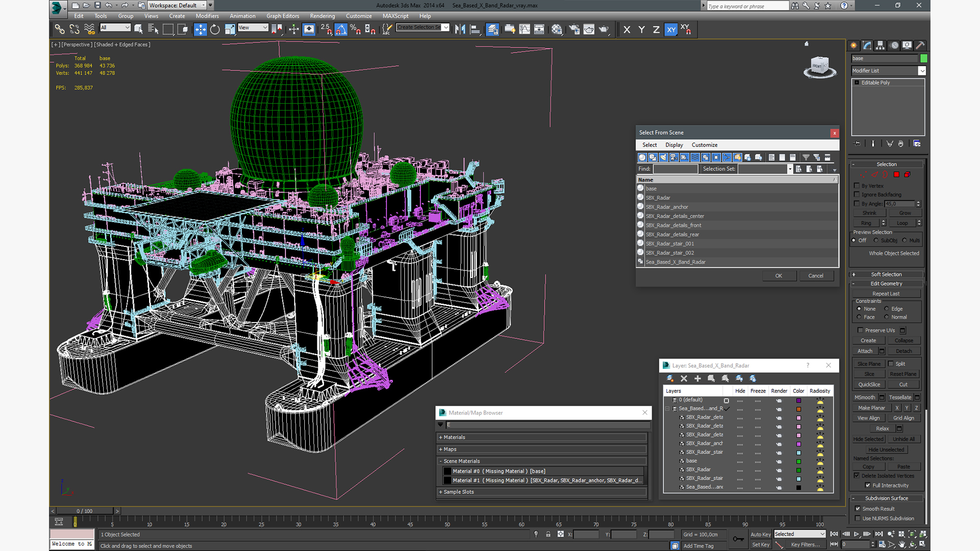
Task: Toggle the Smooth Result checkbox
Action: click(x=857, y=509)
